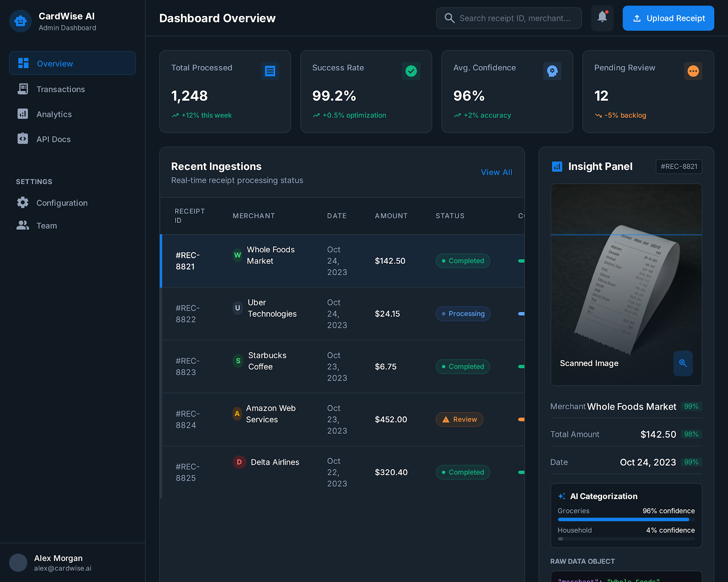The height and width of the screenshot is (582, 728).
Task: Click the Total Processed receipt icon
Action: pos(270,71)
